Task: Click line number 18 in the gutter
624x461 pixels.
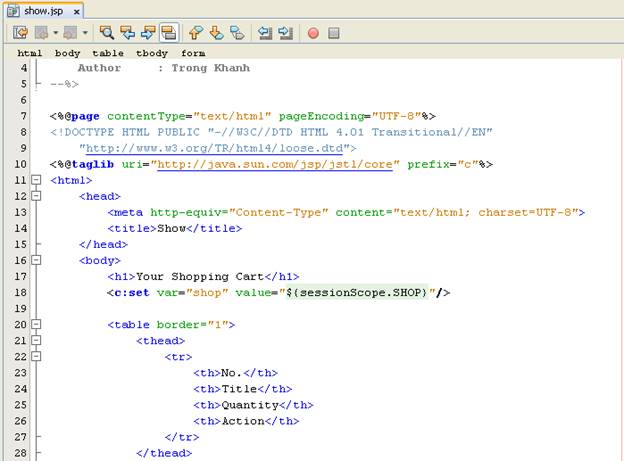Action: (x=20, y=293)
